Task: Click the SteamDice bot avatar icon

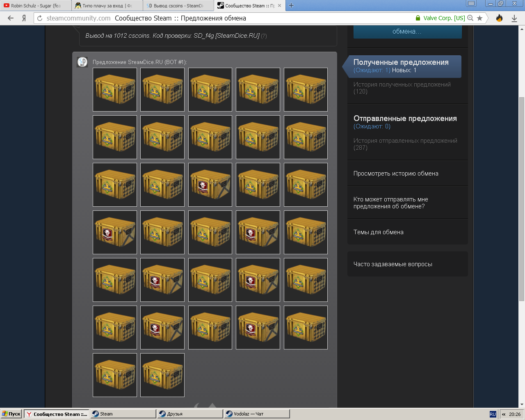Action: point(82,62)
